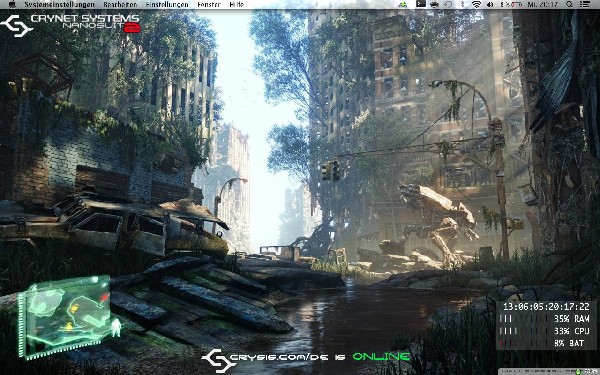Screen dimensions: 600x375
Task: Click the system monitor RAM CPU BAT widget
Action: coord(546,325)
